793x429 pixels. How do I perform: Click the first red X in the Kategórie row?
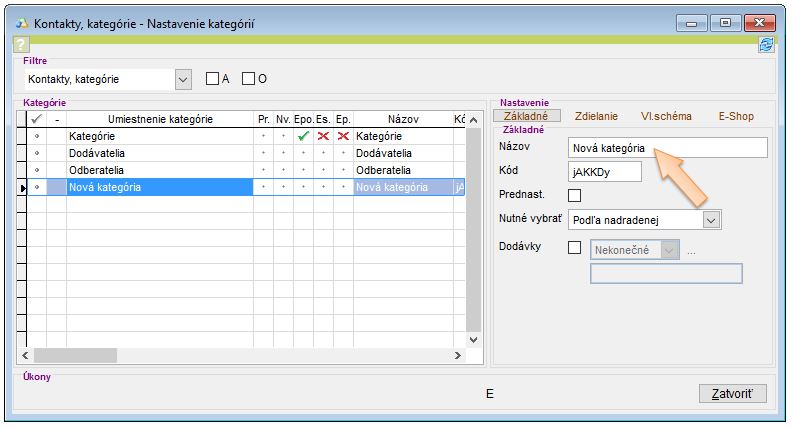click(322, 136)
